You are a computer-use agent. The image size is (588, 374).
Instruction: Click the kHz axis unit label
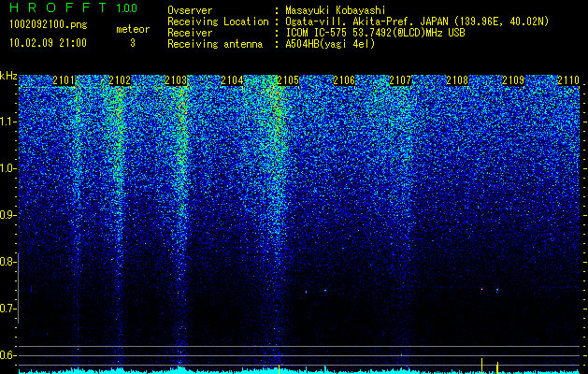point(8,76)
